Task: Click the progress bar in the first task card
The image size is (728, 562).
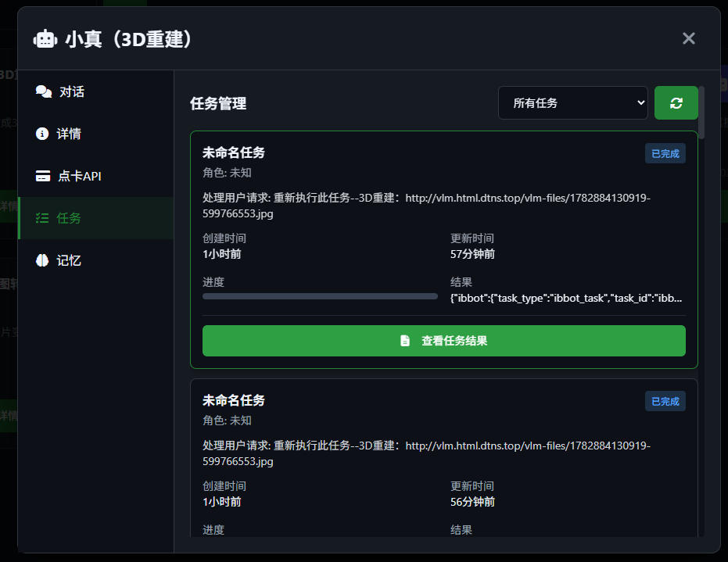Action: pos(320,296)
